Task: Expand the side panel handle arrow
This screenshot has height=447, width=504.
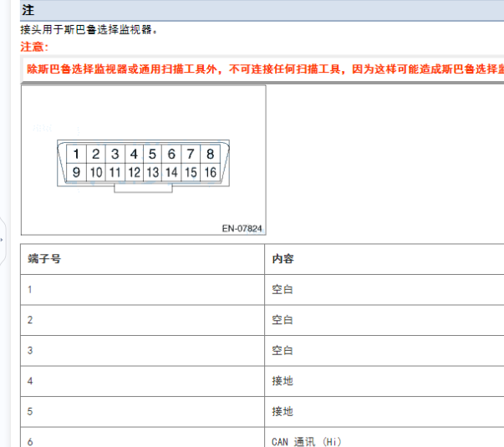Action: [2, 240]
